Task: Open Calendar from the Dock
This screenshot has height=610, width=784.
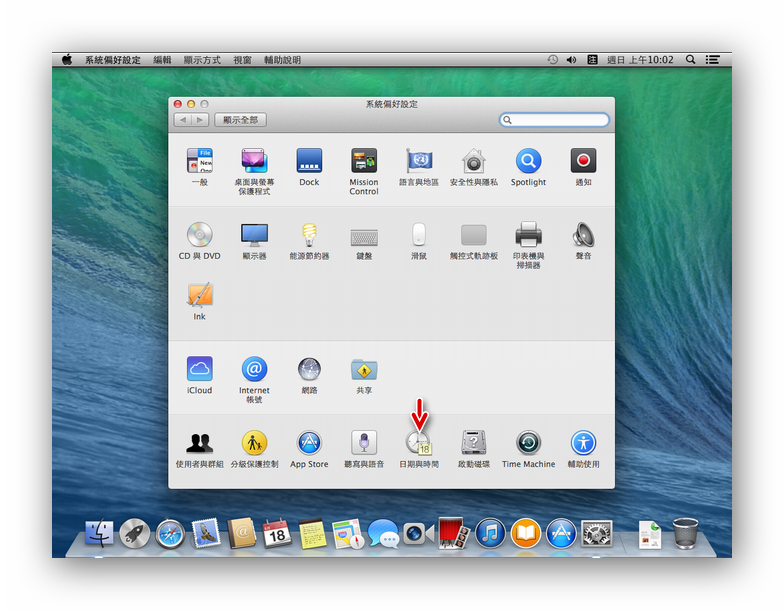Action: pyautogui.click(x=277, y=533)
